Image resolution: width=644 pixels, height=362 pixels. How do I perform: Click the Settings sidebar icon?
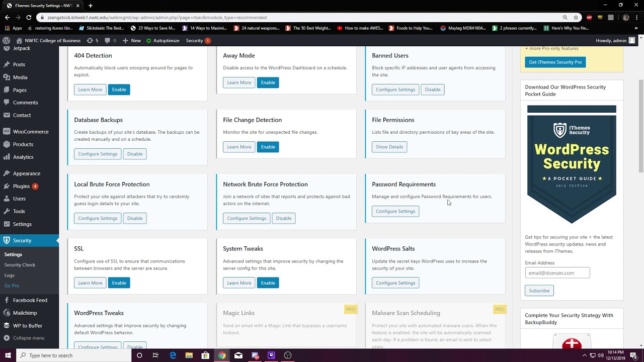tap(7, 224)
